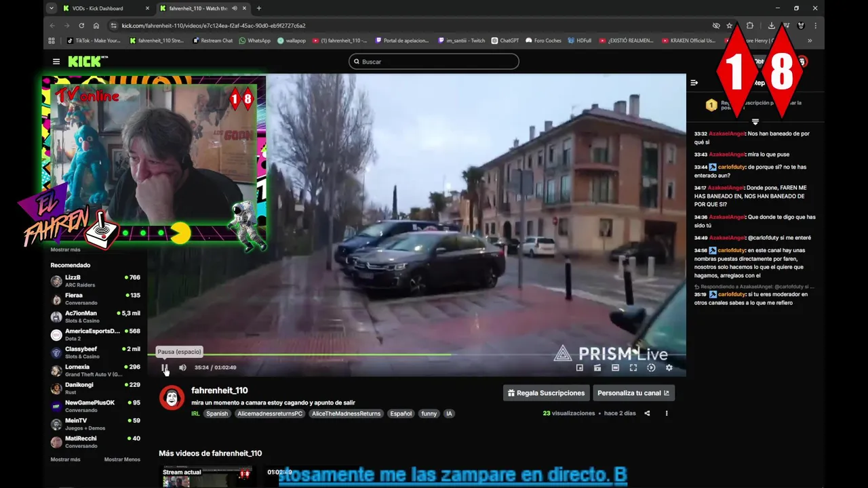
Task: Open the three-dot video options menu
Action: point(667,413)
